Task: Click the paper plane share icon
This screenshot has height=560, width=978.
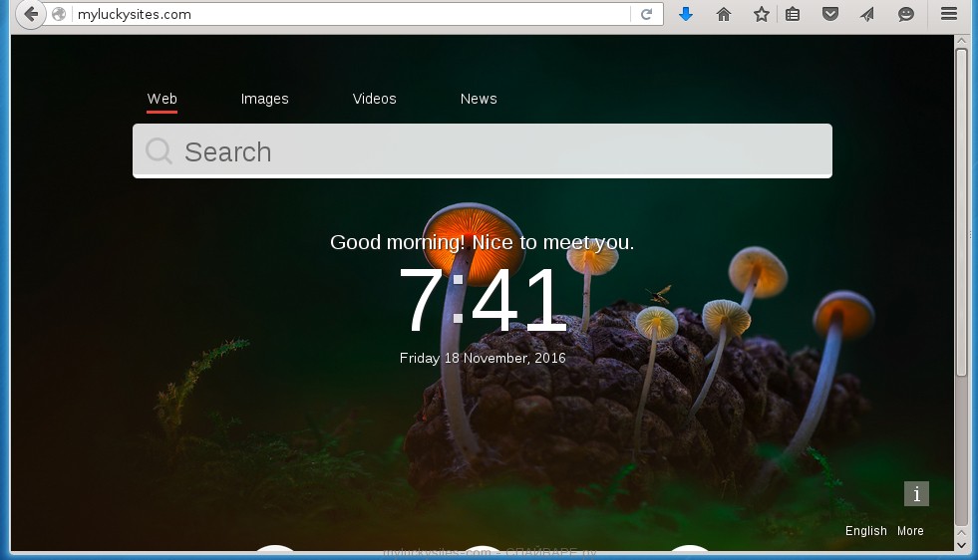Action: 867,14
